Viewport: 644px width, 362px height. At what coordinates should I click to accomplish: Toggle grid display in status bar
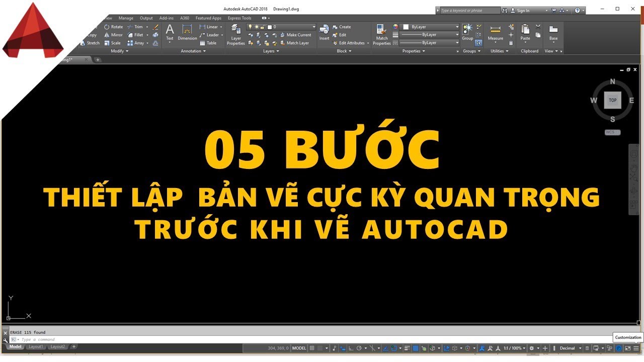312,348
